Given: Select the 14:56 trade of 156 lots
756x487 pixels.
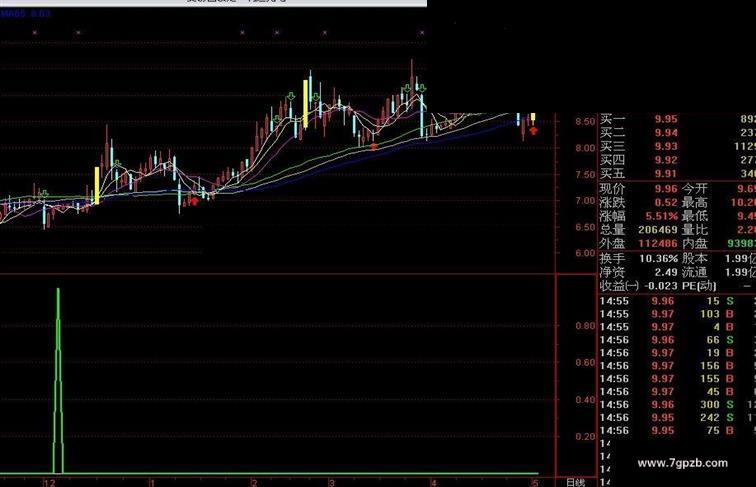Looking at the screenshot, I should (x=677, y=366).
